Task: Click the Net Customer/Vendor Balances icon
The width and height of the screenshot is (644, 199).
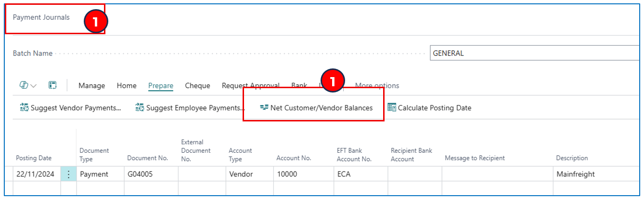Action: point(264,108)
